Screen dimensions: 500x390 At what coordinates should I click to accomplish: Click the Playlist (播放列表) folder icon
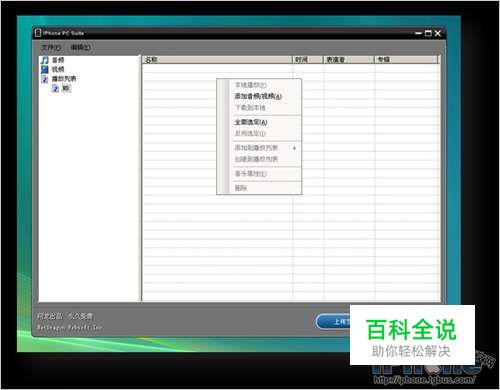pos(45,79)
